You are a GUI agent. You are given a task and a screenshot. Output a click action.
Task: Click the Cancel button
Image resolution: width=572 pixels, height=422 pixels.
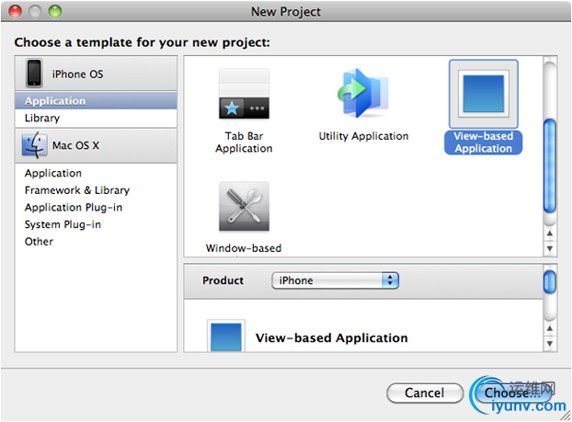425,393
